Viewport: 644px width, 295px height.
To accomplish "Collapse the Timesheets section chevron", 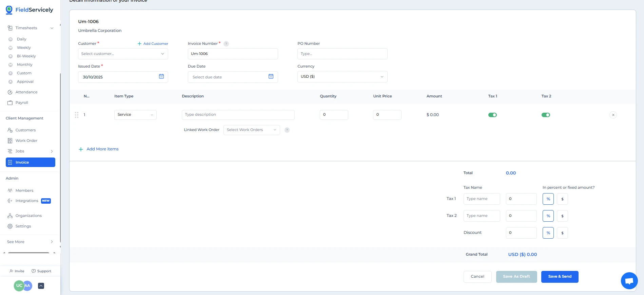I will point(52,28).
